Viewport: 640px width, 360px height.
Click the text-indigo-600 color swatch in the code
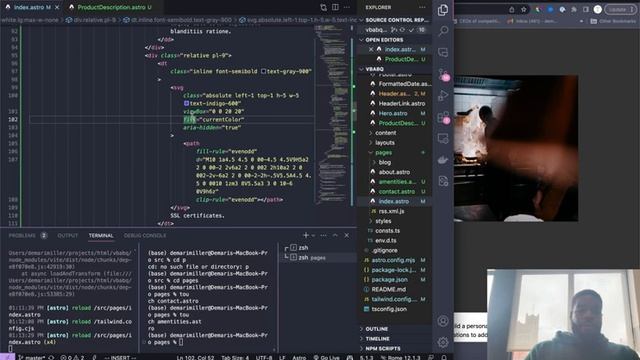186,104
